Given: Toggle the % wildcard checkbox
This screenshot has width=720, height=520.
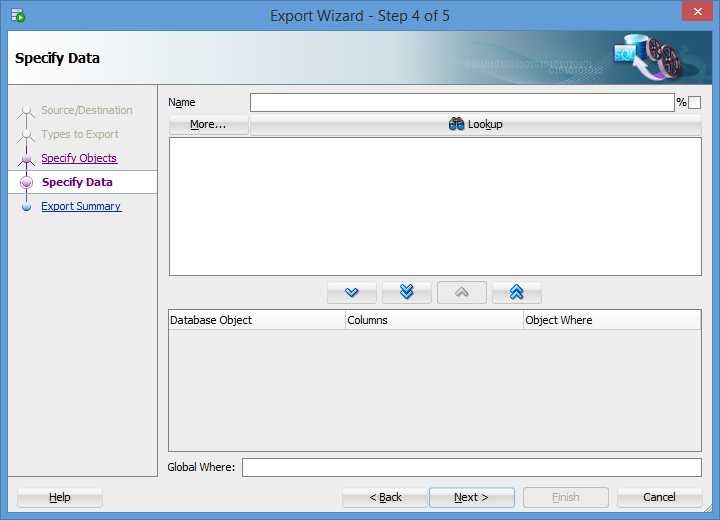Looking at the screenshot, I should [x=694, y=103].
